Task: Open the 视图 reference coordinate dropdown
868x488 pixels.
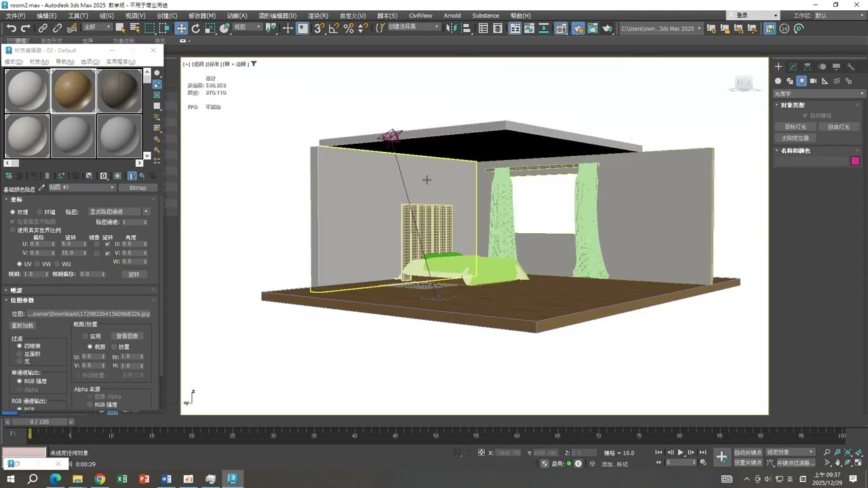Action: pos(247,27)
